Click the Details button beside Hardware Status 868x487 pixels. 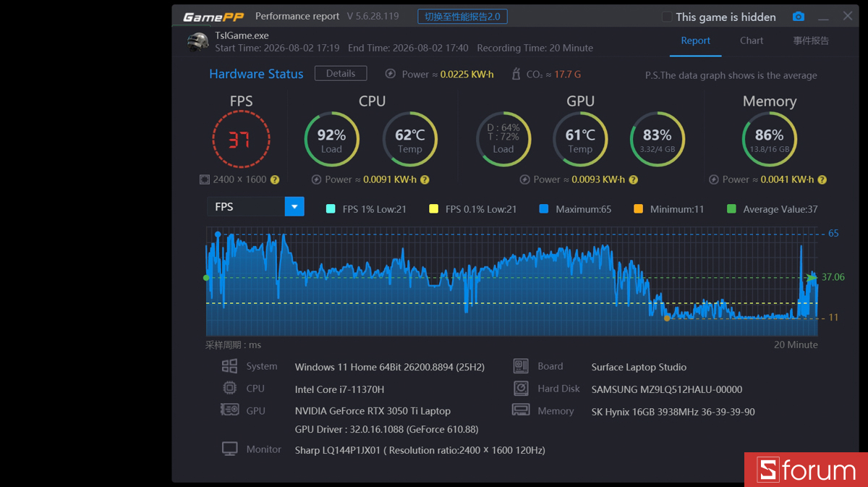coord(341,73)
